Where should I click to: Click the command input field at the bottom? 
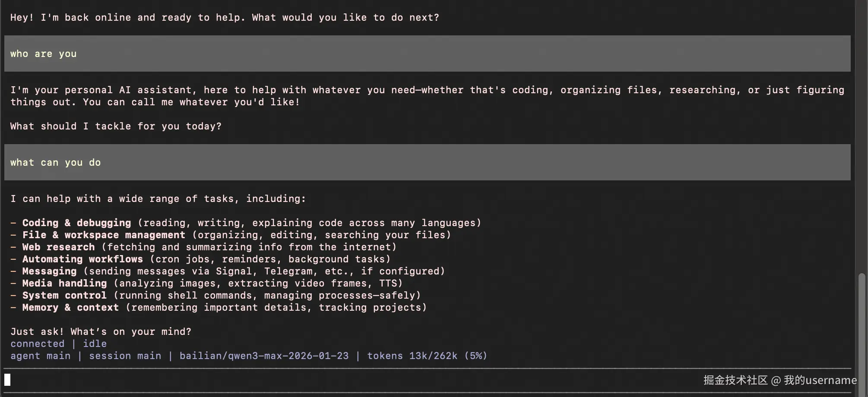pyautogui.click(x=345, y=380)
